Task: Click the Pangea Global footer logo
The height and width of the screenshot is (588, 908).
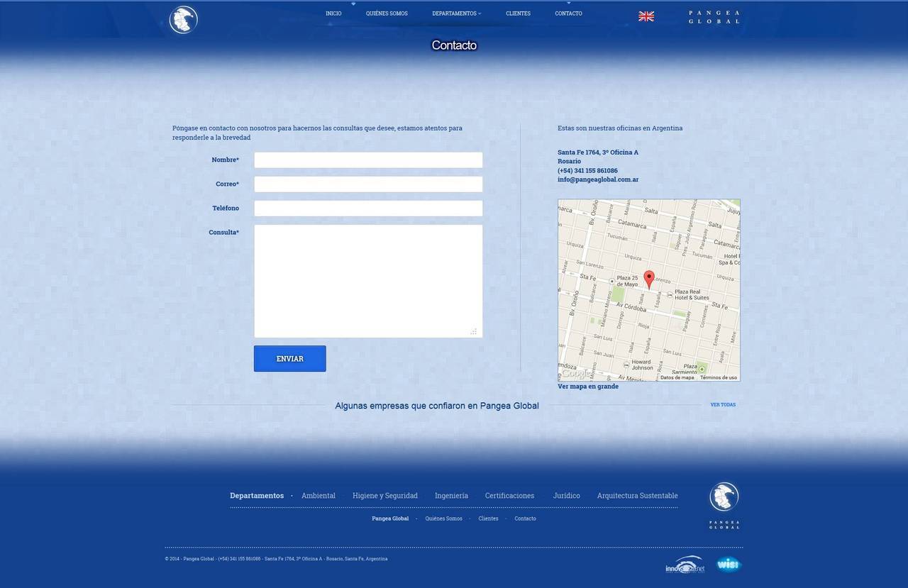Action: pyautogui.click(x=724, y=504)
